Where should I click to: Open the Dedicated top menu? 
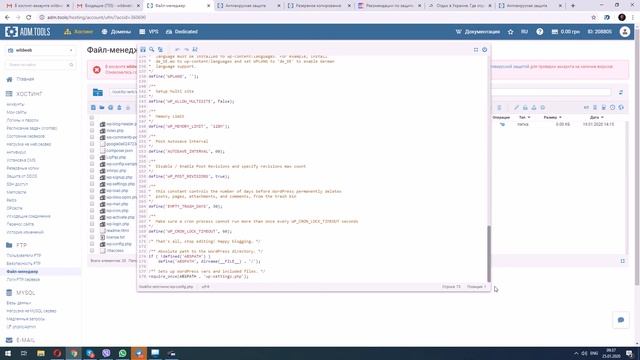[x=182, y=31]
